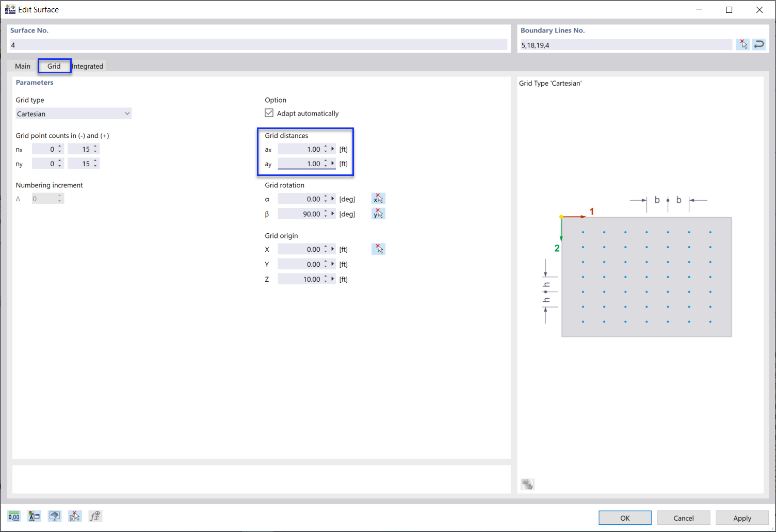Expand the arrow next to alpha rotation

[333, 198]
